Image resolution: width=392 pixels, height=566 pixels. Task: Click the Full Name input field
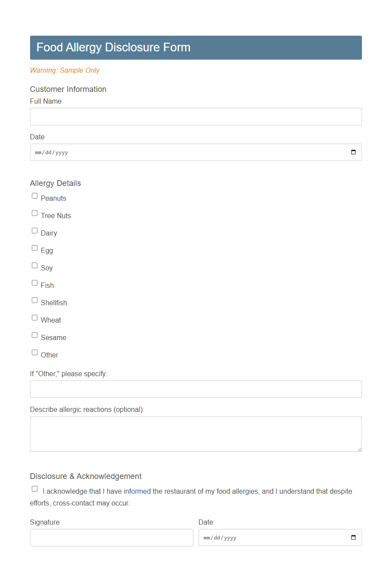196,116
